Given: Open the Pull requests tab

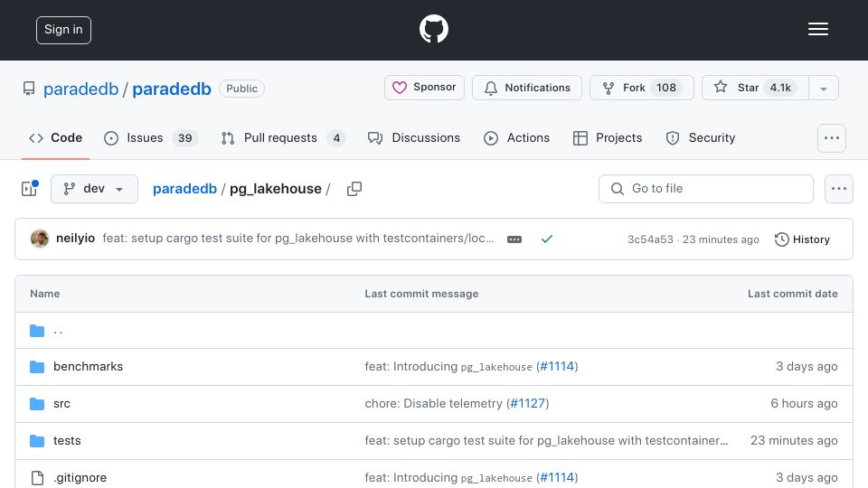Looking at the screenshot, I should (x=283, y=137).
